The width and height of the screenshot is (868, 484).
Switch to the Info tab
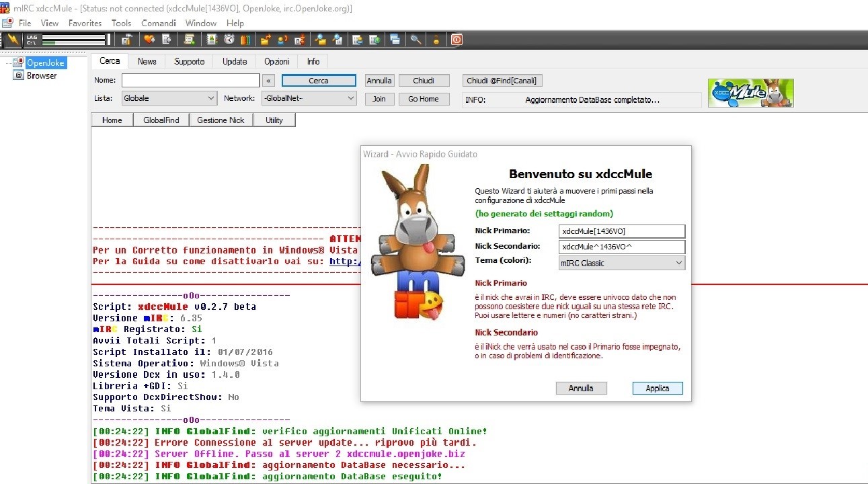coord(313,61)
